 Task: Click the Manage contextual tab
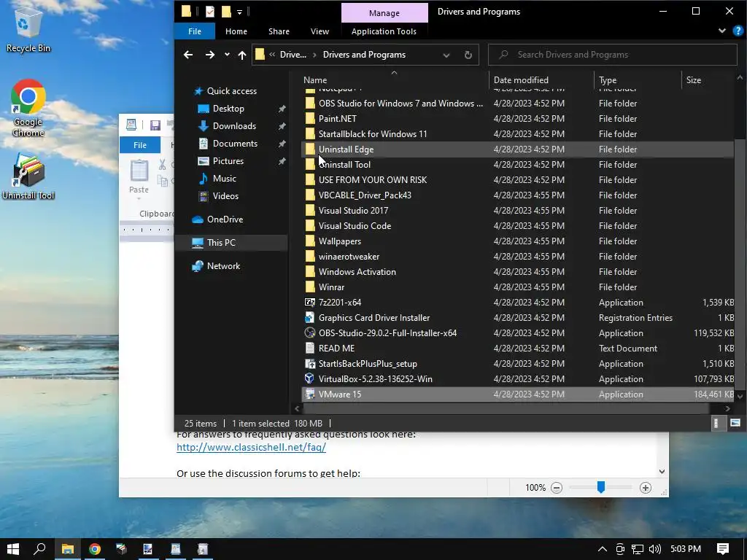(384, 13)
